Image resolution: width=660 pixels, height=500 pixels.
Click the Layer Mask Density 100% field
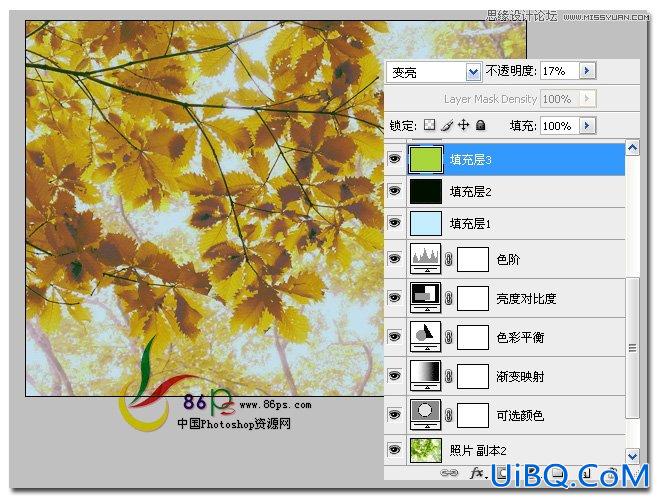point(559,98)
